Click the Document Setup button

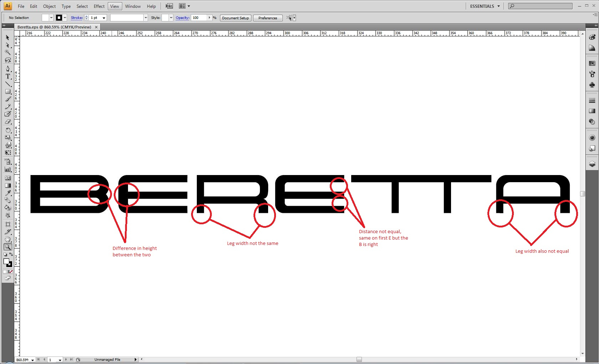(x=235, y=18)
